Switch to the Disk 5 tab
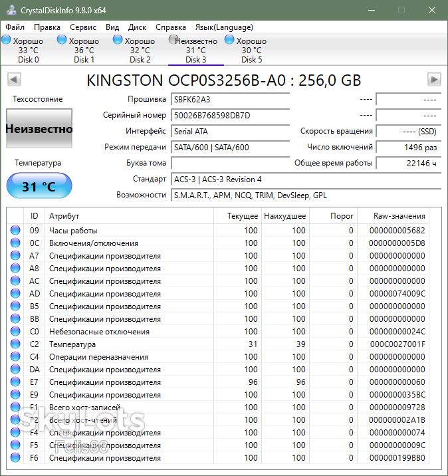448x476 pixels. 252,50
